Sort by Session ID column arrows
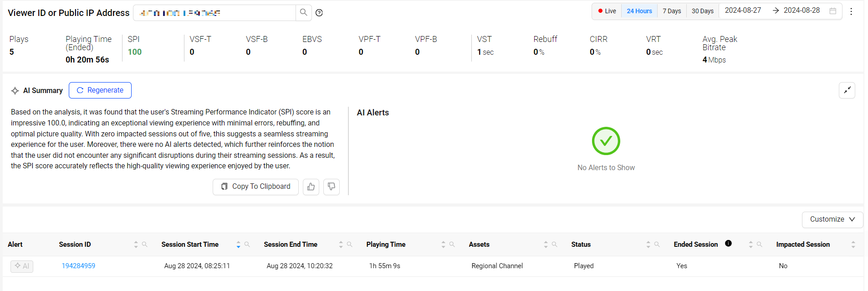 tap(136, 244)
